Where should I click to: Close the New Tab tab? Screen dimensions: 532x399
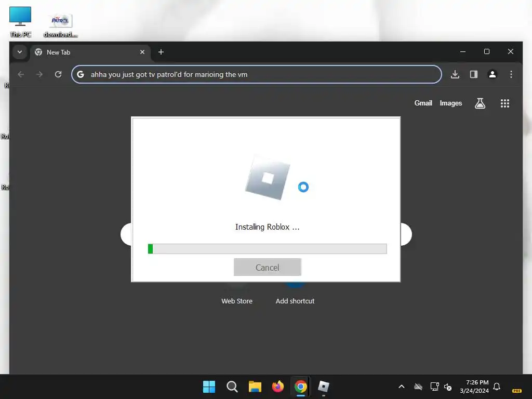point(142,52)
